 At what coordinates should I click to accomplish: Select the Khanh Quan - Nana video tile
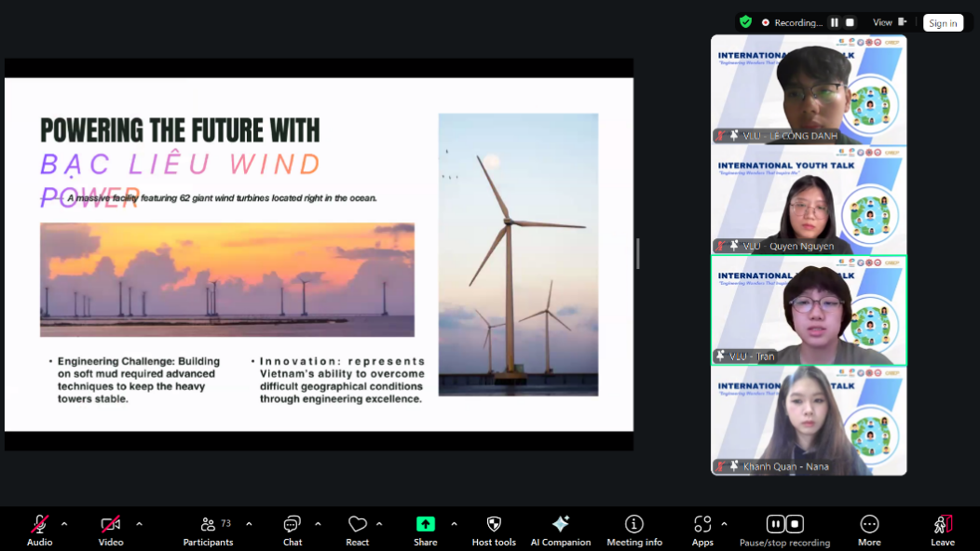point(809,421)
